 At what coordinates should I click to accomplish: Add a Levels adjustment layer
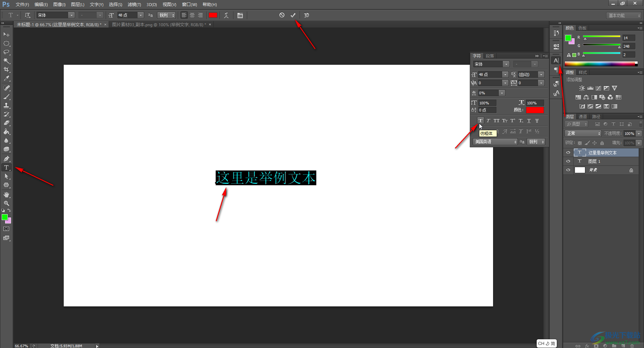point(590,88)
